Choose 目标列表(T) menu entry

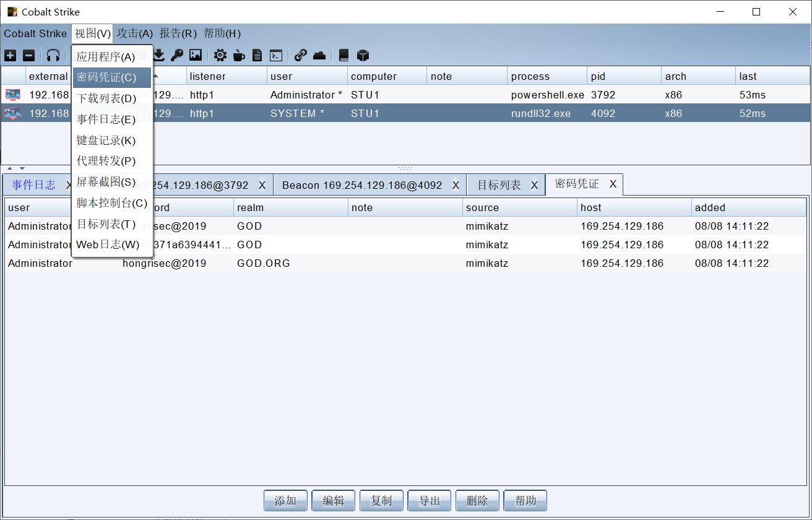click(x=112, y=224)
